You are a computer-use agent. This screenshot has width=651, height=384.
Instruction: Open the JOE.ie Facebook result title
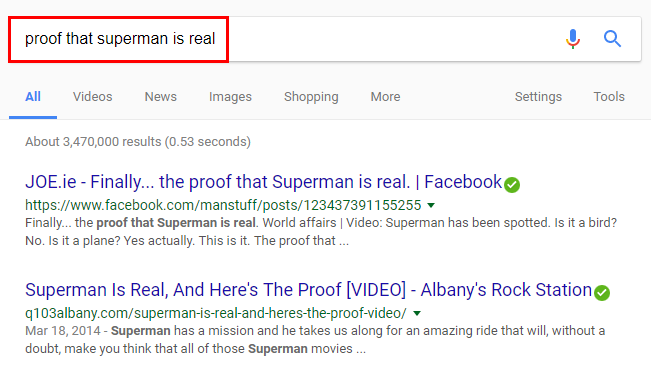264,182
